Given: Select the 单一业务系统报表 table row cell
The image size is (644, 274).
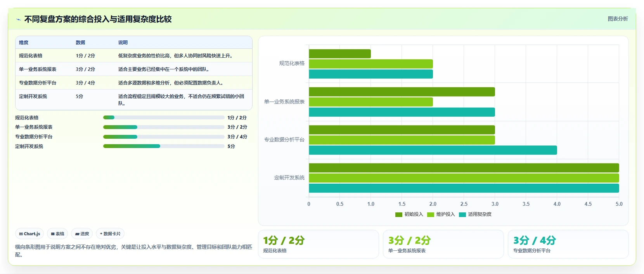Looking at the screenshot, I should 38,69.
